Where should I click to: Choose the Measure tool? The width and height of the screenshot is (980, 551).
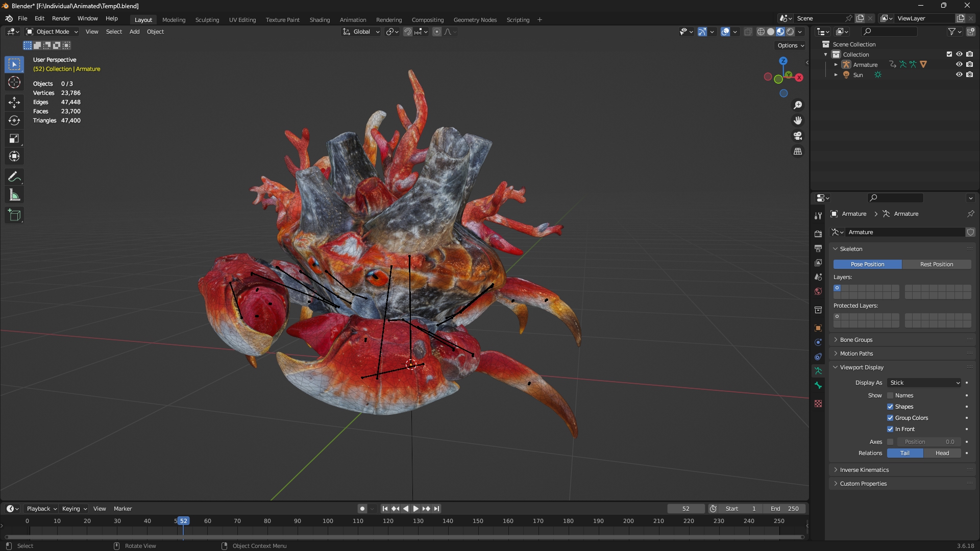(14, 195)
